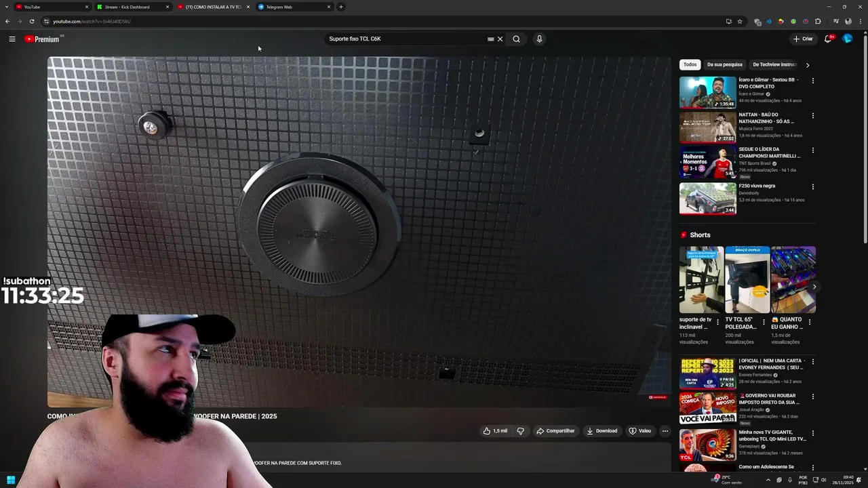Open Chrome media controls icon
This screenshot has width=868, height=488.
coord(836,21)
